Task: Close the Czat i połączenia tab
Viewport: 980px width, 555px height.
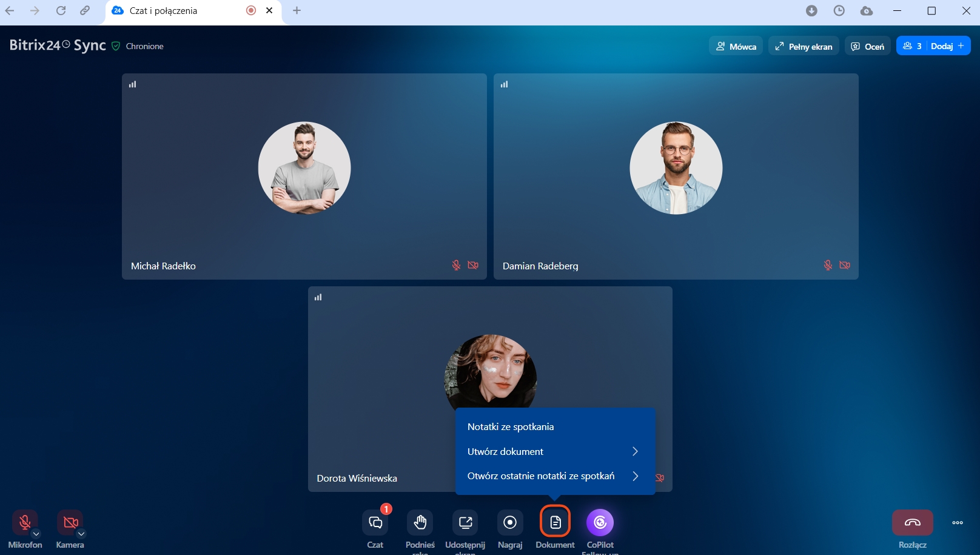Action: click(x=269, y=10)
